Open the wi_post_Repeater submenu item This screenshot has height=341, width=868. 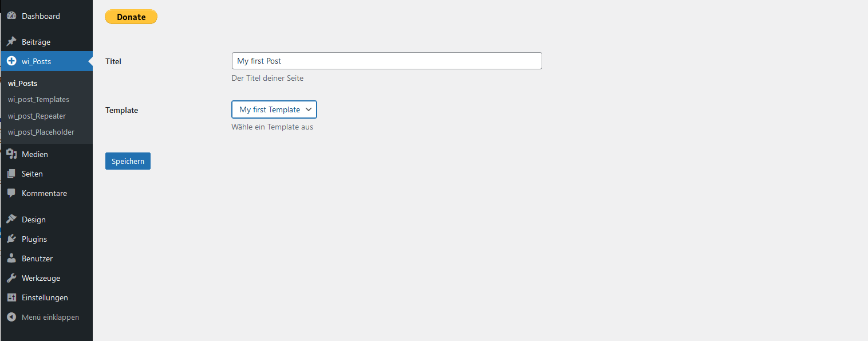tap(37, 116)
